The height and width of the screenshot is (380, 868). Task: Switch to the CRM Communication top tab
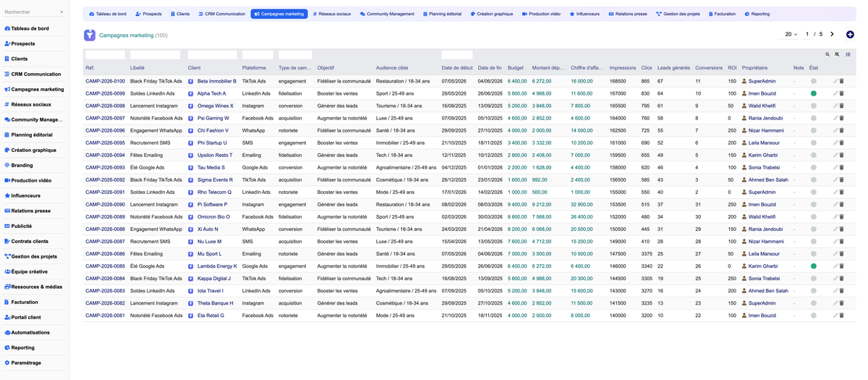(x=222, y=14)
